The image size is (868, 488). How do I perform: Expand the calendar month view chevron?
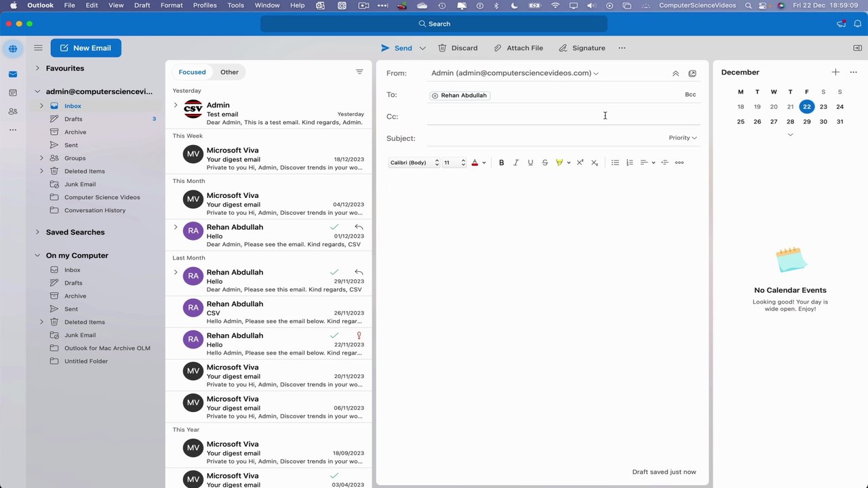790,134
